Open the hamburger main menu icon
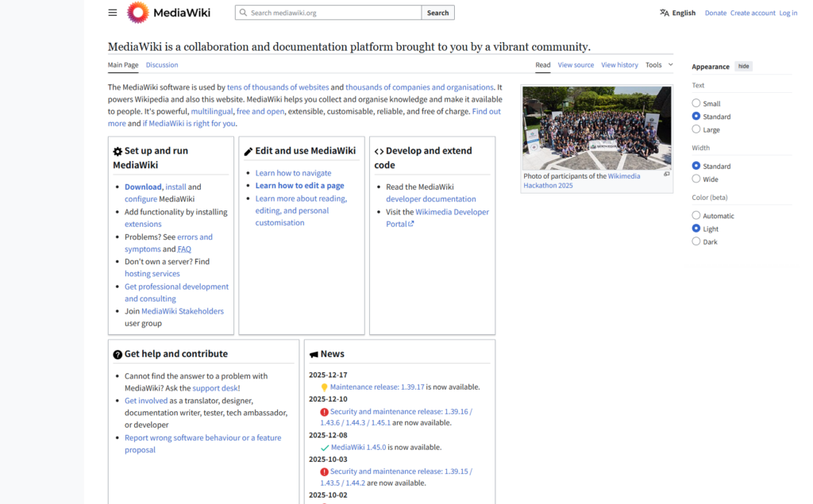The width and height of the screenshot is (813, 504). (113, 13)
